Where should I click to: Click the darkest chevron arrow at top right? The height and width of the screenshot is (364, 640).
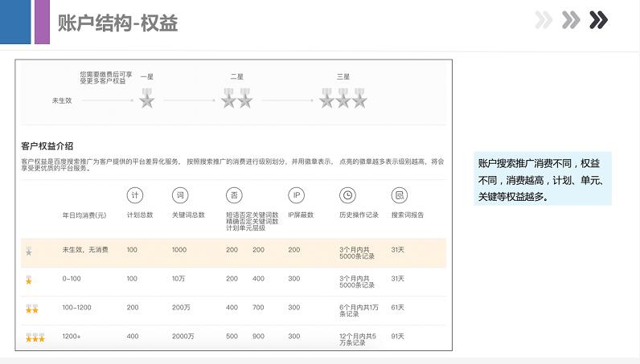coord(598,20)
